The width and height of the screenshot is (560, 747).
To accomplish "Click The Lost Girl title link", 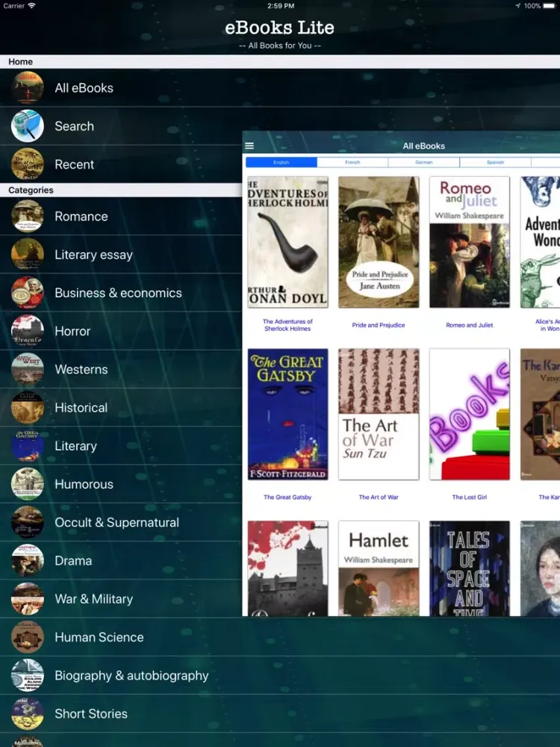I will coord(470,497).
